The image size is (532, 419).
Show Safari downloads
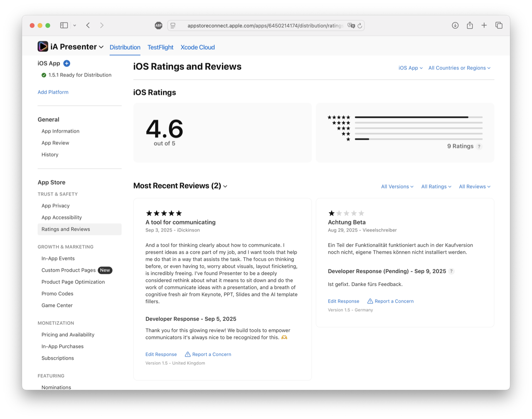click(x=455, y=25)
